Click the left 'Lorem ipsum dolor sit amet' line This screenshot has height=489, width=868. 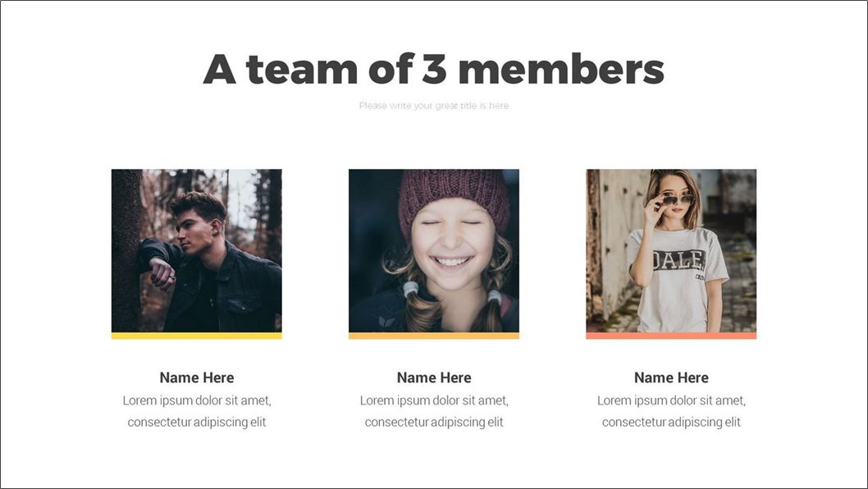(197, 400)
